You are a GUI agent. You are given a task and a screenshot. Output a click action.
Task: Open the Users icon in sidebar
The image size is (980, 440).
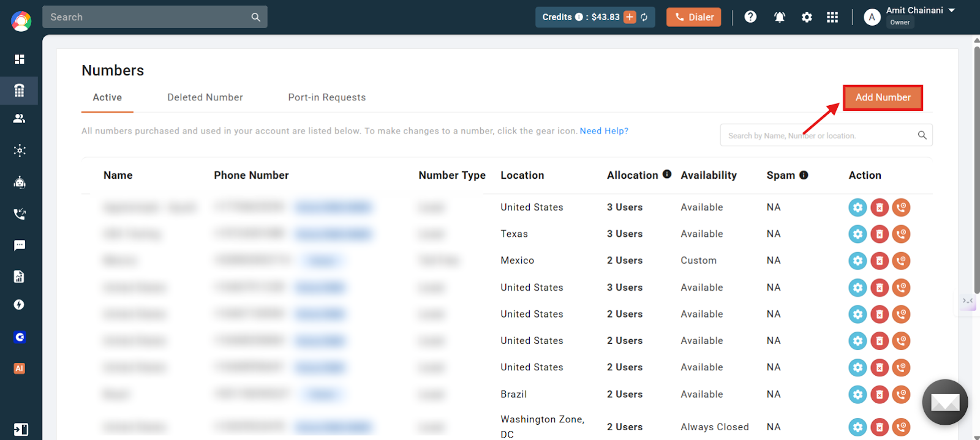[20, 119]
